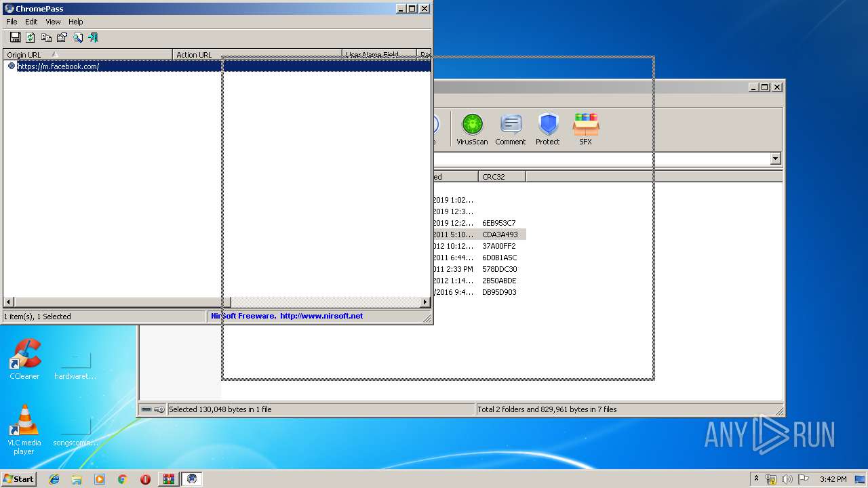Screen dimensions: 868x488
Task: Click the VirusScan icon in WinRAR
Action: click(x=472, y=129)
